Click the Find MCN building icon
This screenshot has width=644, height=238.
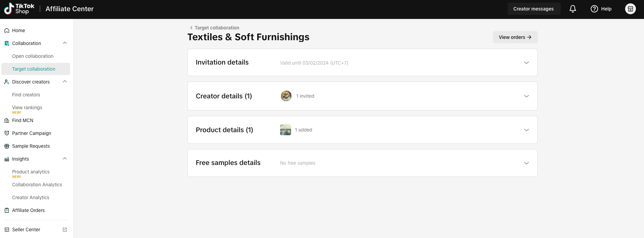(7, 120)
